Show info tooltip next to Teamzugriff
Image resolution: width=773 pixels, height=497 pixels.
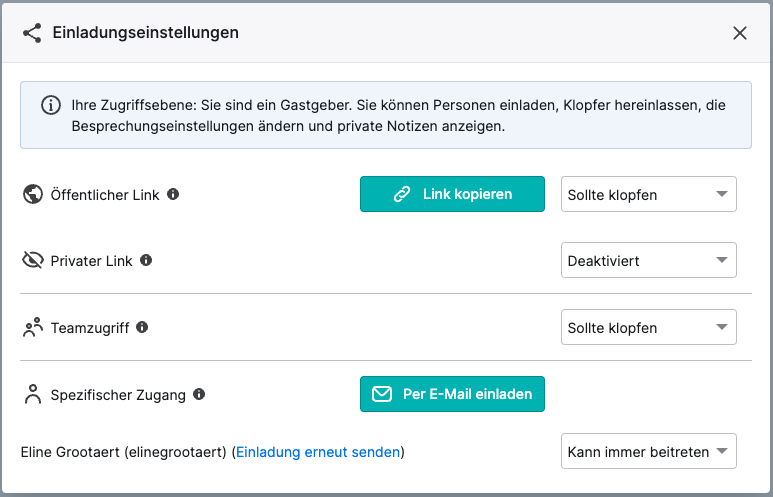tap(142, 327)
